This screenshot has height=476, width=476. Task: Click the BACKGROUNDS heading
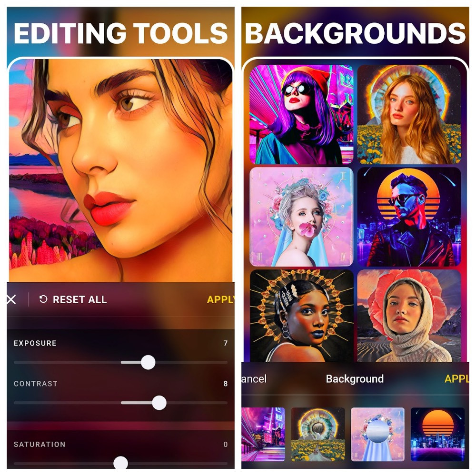pos(355,33)
